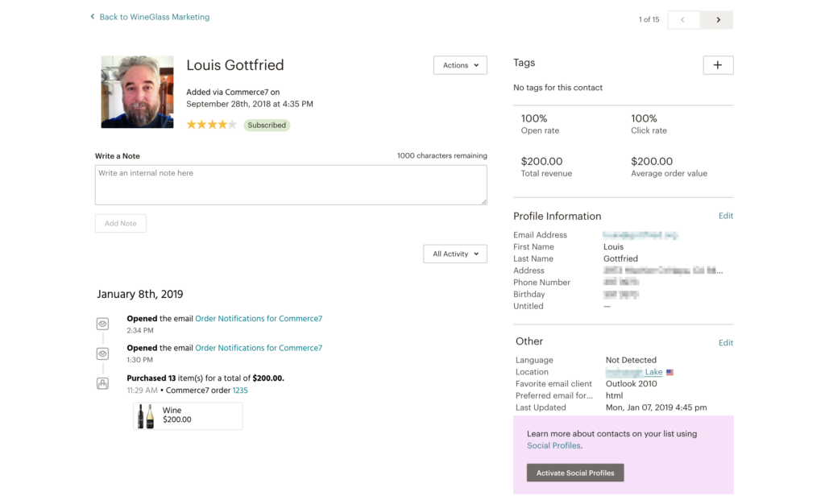Open the Order Notifications for Commerce7 email
This screenshot has height=504, width=825.
tap(259, 318)
